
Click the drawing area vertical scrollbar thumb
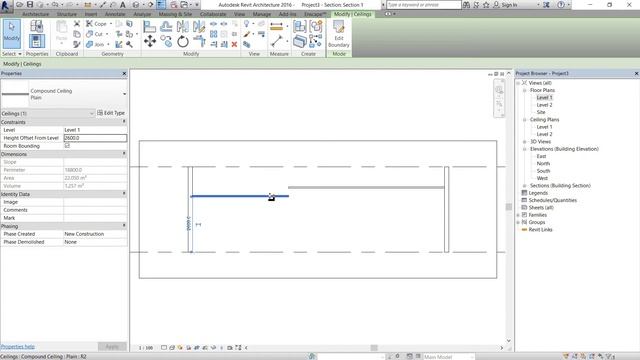tap(509, 207)
